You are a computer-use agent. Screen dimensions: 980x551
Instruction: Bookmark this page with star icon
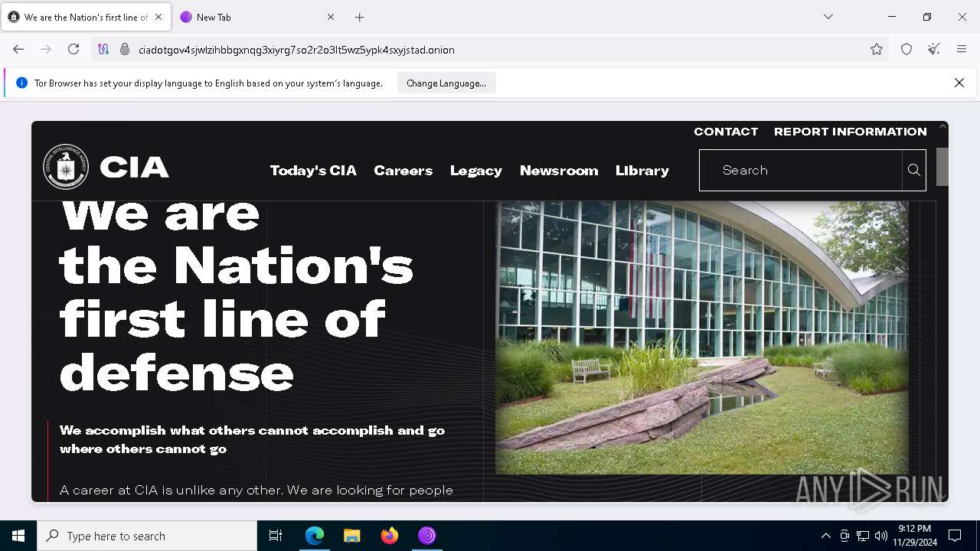pyautogui.click(x=877, y=49)
